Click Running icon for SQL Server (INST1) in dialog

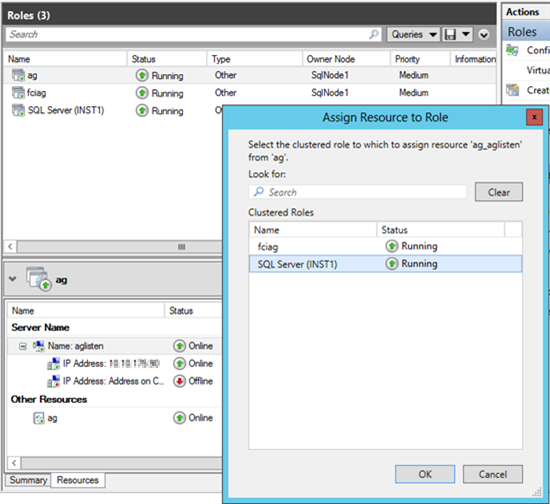392,264
